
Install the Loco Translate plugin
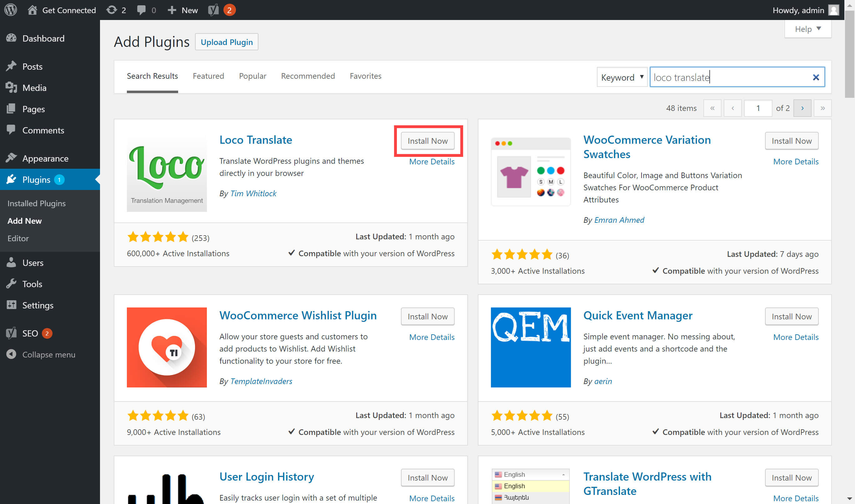[427, 141]
